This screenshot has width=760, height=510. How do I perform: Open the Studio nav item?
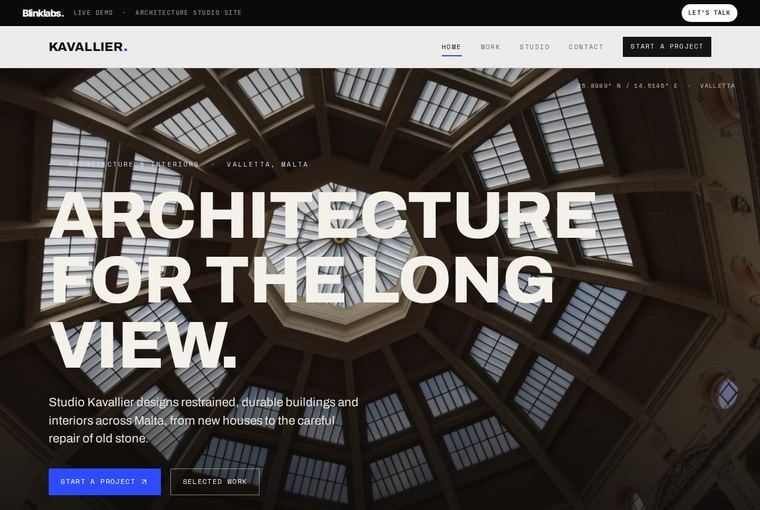coord(534,47)
